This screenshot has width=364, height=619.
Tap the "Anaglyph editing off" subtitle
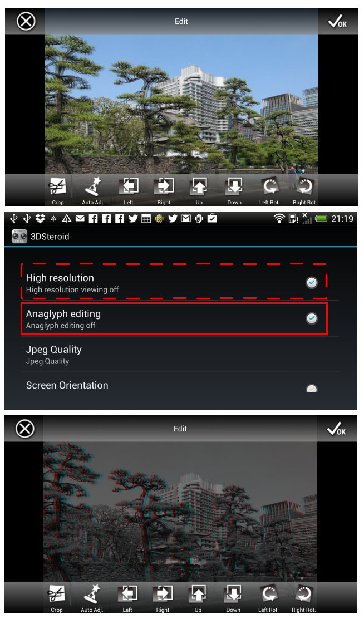click(61, 326)
